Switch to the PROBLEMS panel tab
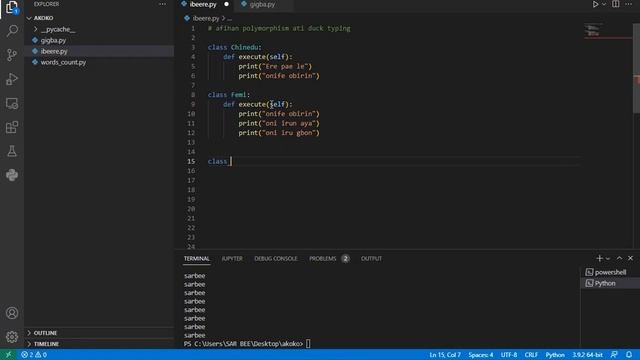The image size is (640, 360). click(x=322, y=258)
